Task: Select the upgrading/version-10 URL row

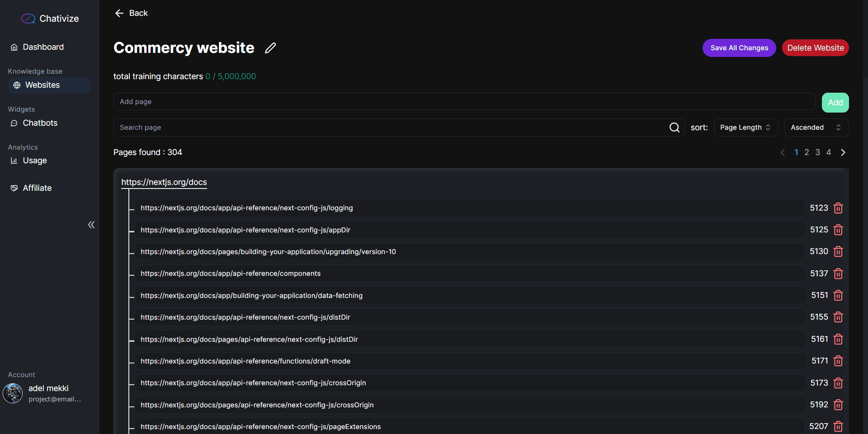Action: (470, 251)
